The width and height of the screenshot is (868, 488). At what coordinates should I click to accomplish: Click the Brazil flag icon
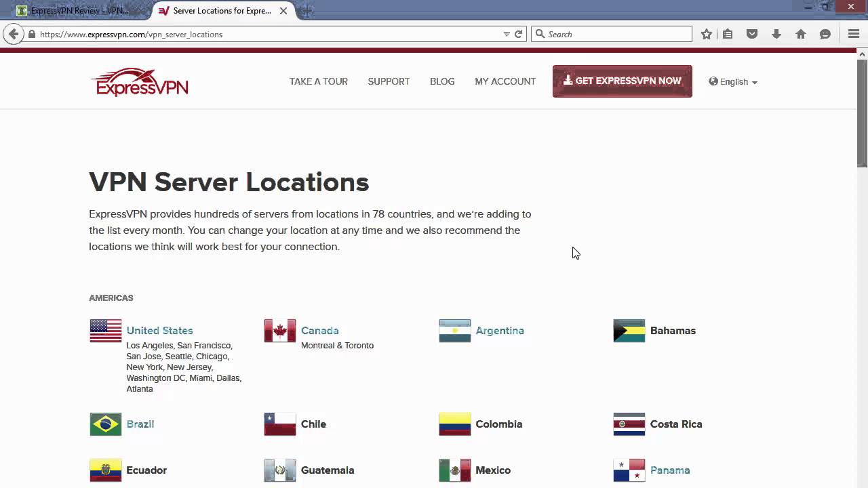tap(106, 424)
